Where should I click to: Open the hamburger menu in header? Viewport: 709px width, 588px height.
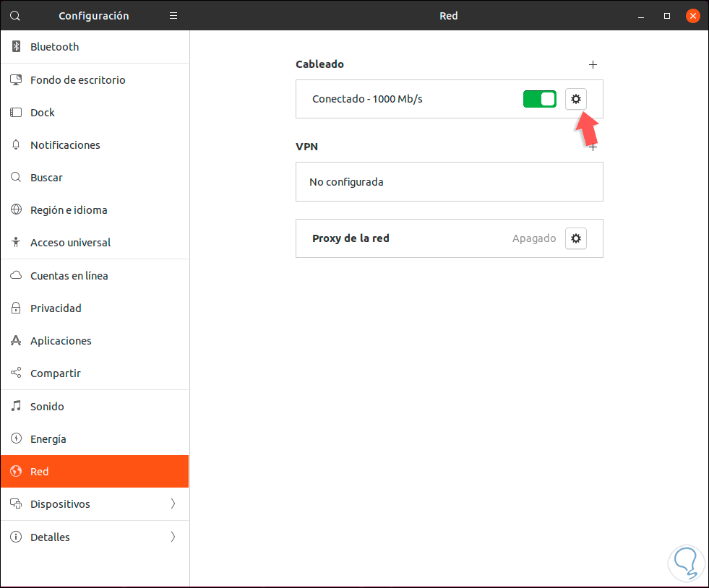coord(173,16)
